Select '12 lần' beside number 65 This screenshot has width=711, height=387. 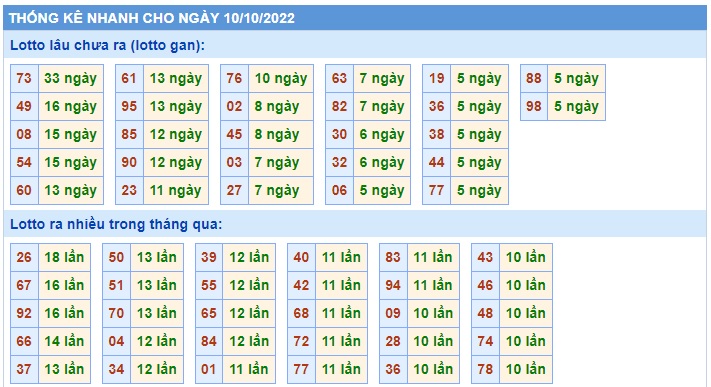click(x=249, y=314)
